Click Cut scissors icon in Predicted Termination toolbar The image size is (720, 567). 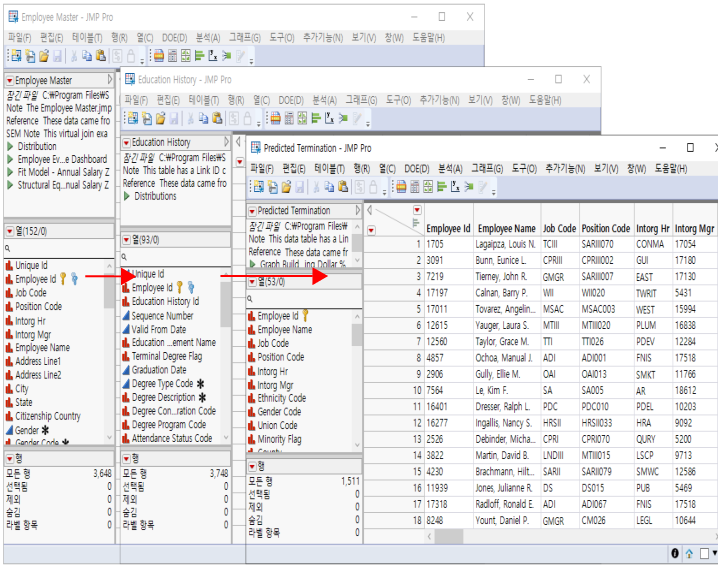pyautogui.click(x=316, y=187)
